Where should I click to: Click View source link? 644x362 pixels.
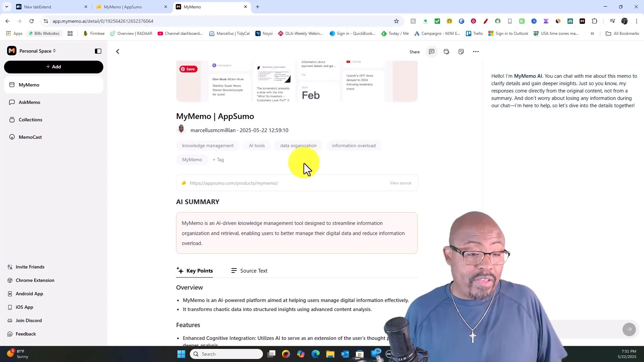pos(400,183)
